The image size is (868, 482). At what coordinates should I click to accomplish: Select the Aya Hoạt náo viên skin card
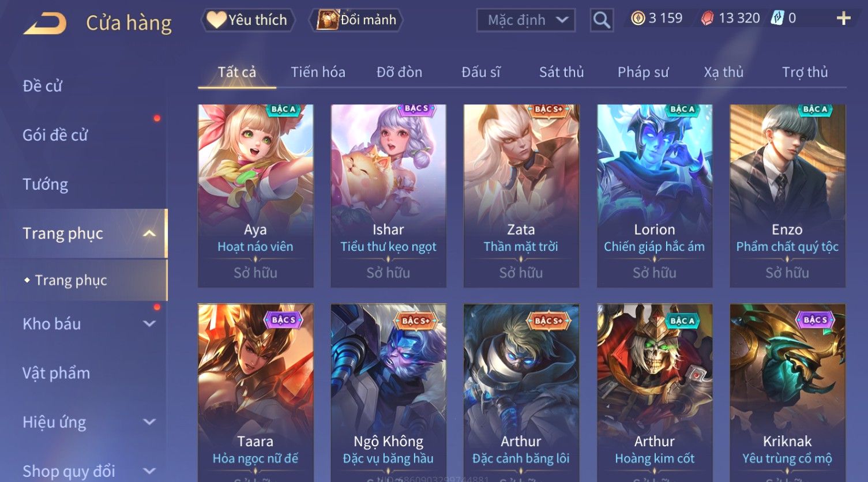(255, 195)
